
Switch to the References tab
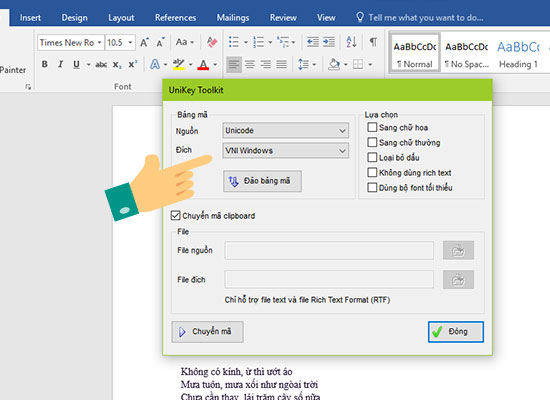pyautogui.click(x=175, y=18)
